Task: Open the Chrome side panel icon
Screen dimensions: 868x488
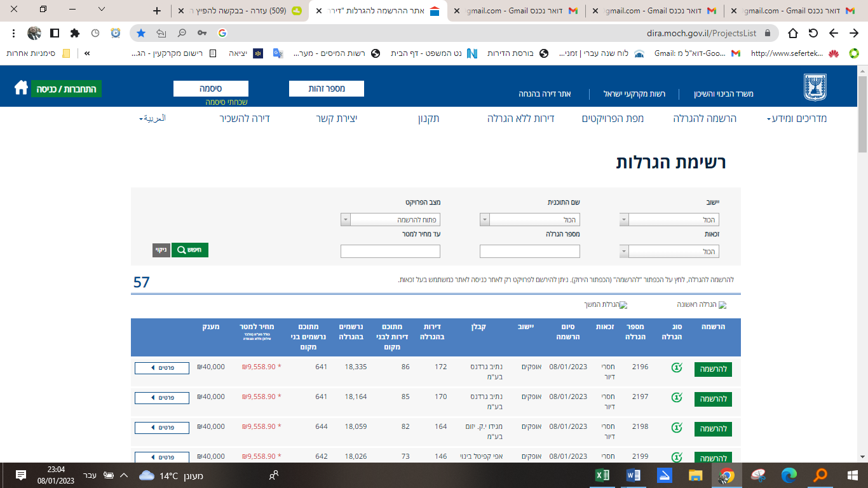Action: 55,33
